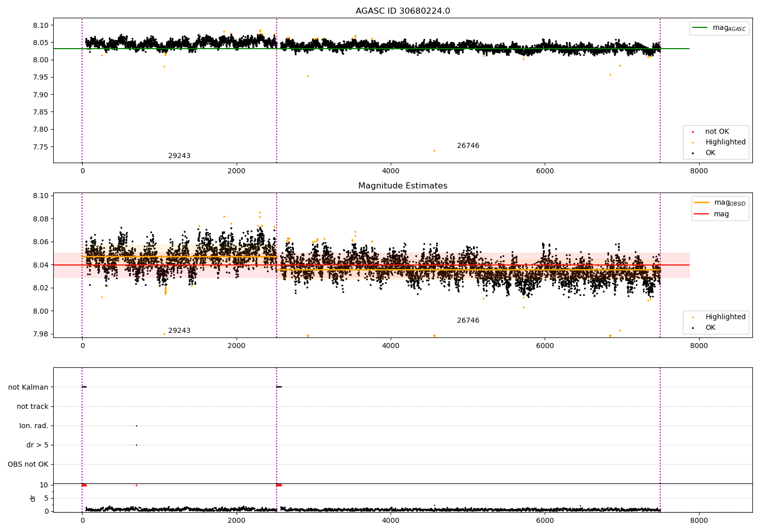The image size is (760, 532).
Task: Click the "29243" annotation in Magnitude Estimates plot
Action: (x=179, y=330)
